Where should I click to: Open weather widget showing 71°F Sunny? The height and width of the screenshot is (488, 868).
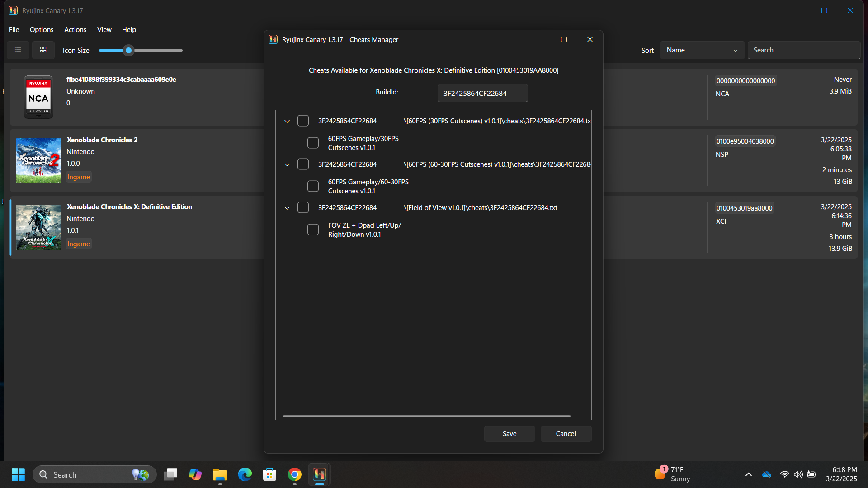[x=672, y=474]
